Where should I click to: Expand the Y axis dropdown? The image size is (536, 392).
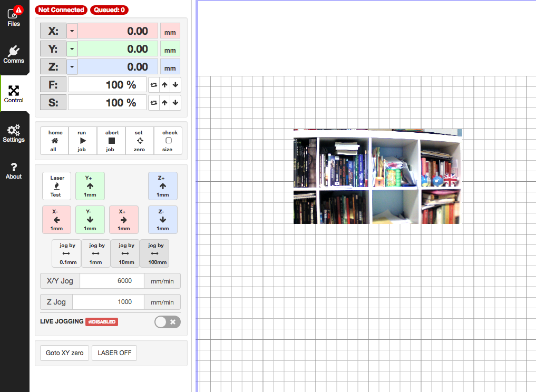point(72,48)
